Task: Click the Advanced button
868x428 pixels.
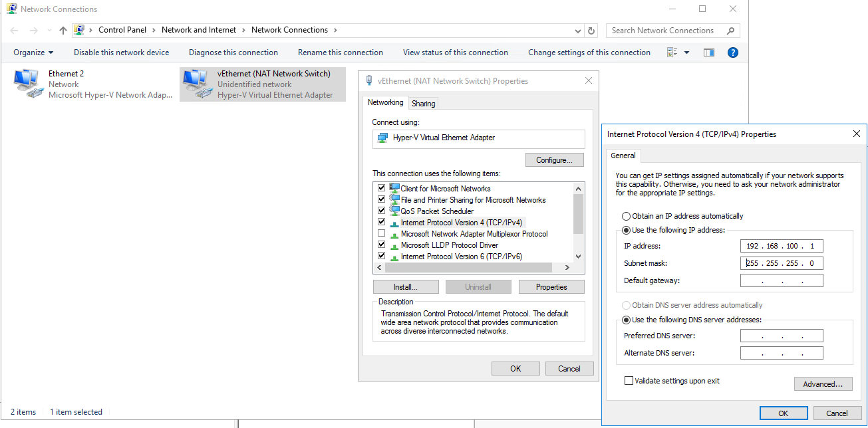Action: [823, 384]
